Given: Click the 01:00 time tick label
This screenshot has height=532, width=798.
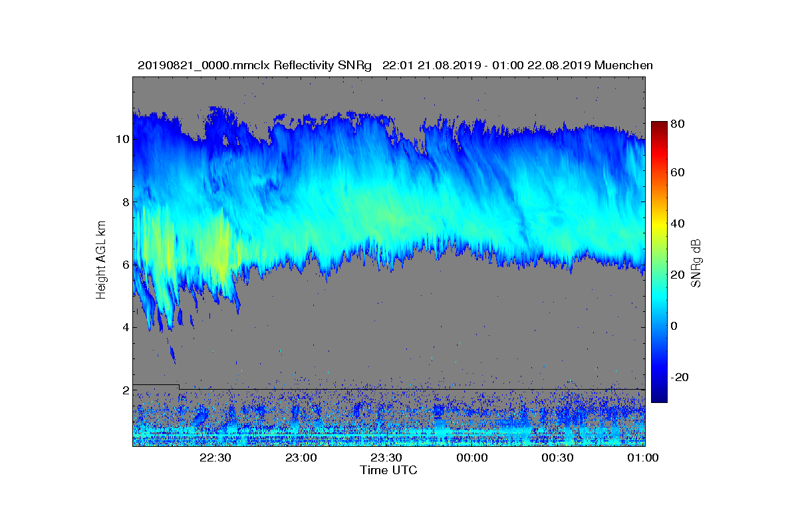Looking at the screenshot, I should click(642, 458).
